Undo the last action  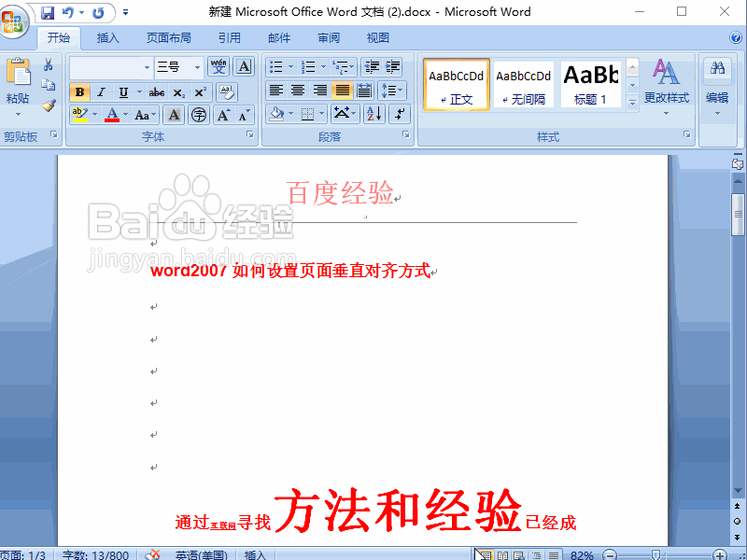pos(68,13)
